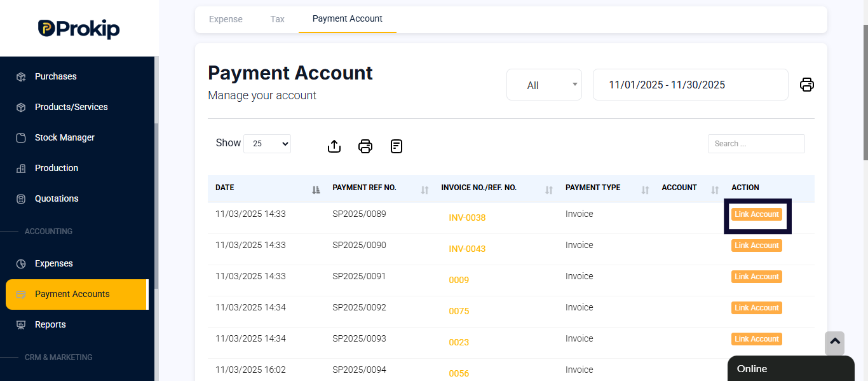Open invoice link INV-0038
Screen dimensions: 868x381
(467, 218)
